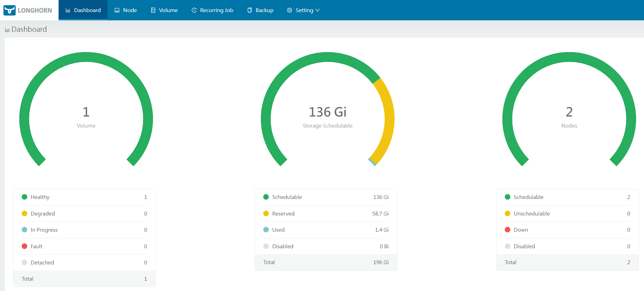Viewport: 644px width, 291px height.
Task: Open the Dashboard tab
Action: click(83, 10)
